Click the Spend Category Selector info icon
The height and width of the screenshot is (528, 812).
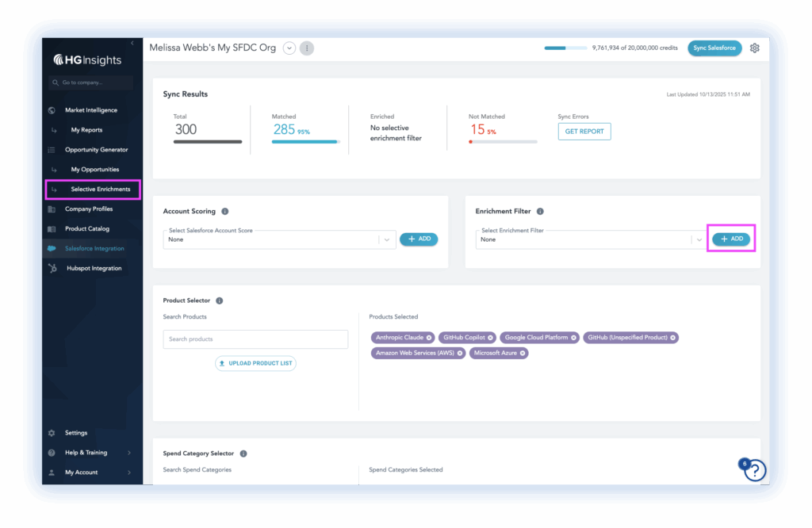coord(243,454)
